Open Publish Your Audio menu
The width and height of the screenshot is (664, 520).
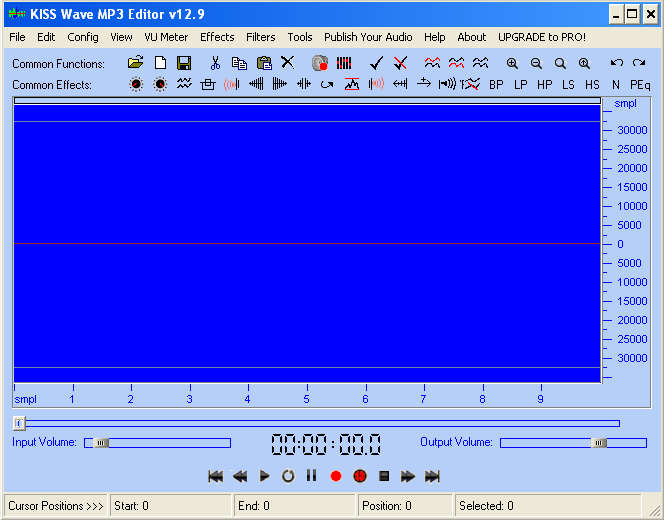(x=368, y=37)
